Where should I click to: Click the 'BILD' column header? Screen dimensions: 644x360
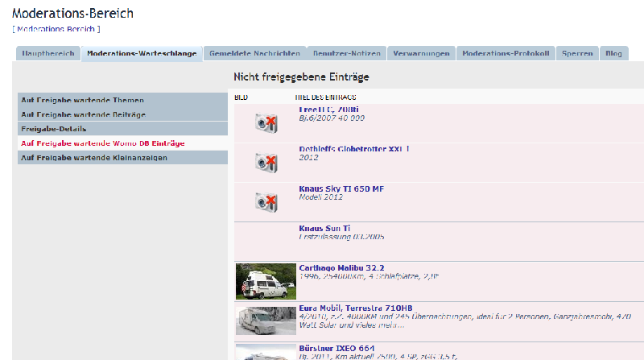pyautogui.click(x=241, y=97)
